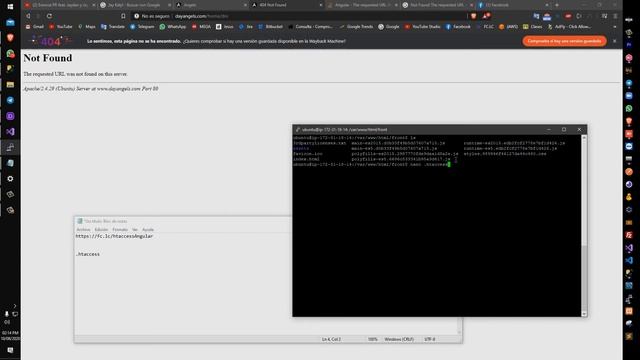640x360 pixels.
Task: Switch to the Google search tab
Action: (x=135, y=5)
